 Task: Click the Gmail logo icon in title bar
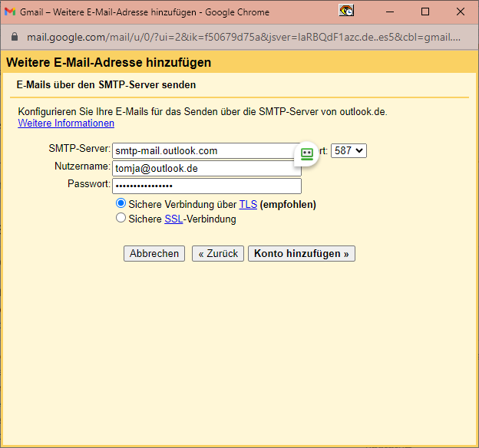10,12
